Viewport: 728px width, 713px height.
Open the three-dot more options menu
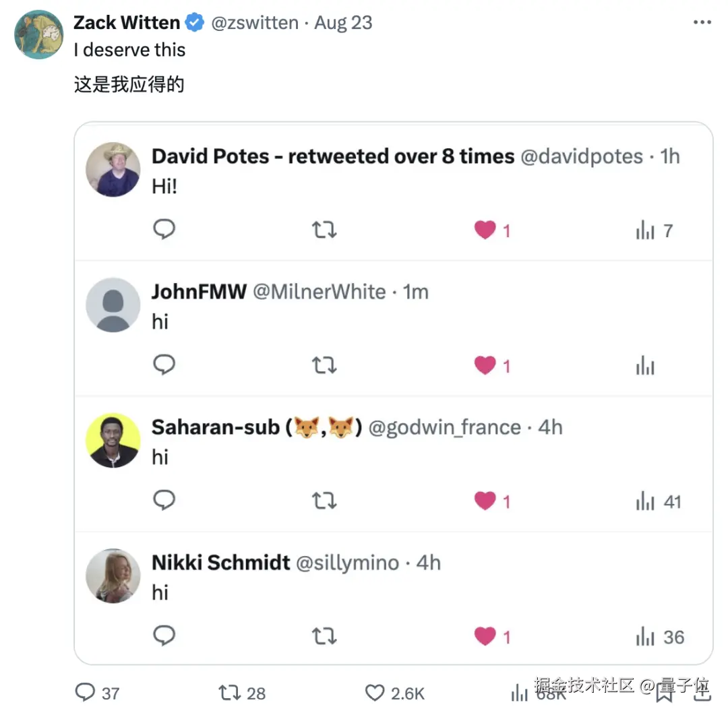point(702,22)
